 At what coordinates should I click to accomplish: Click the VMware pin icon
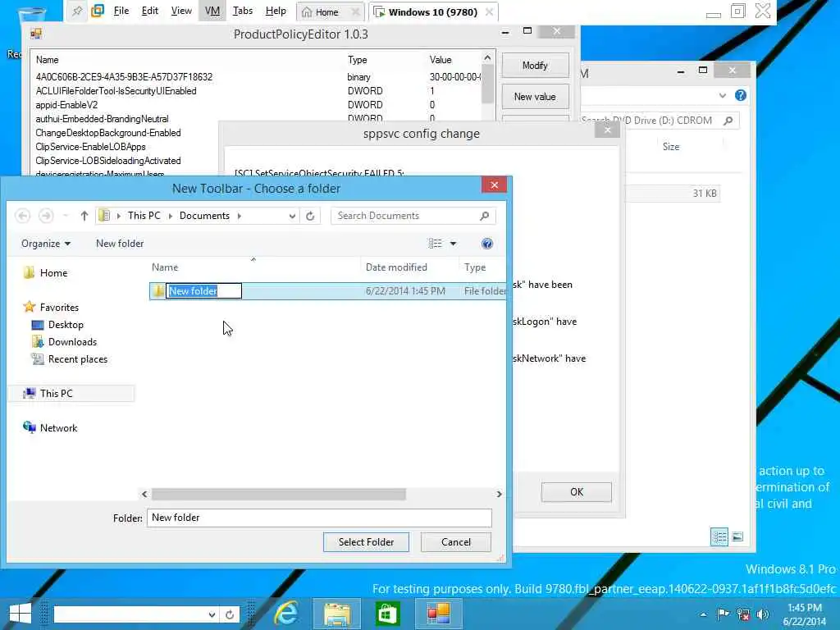(x=77, y=11)
